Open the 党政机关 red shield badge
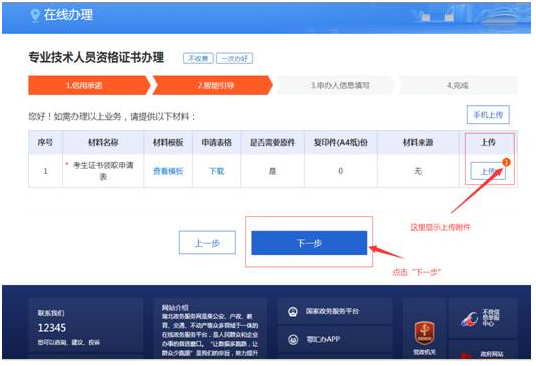 [x=424, y=333]
